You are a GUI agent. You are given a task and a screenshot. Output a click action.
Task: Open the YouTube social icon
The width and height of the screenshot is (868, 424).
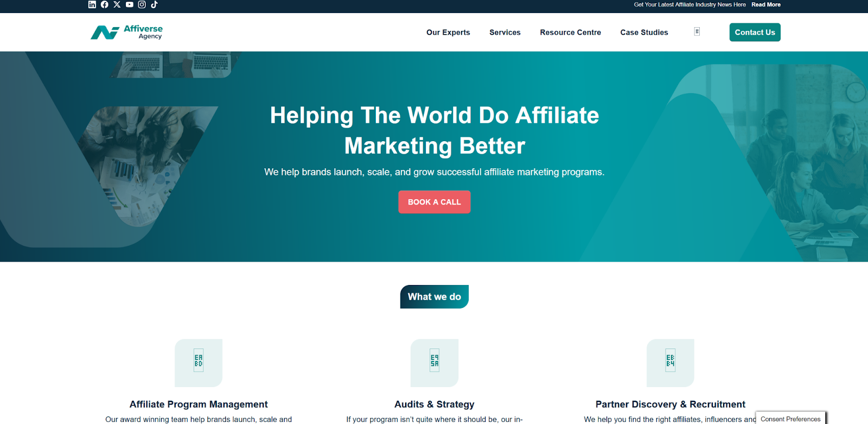tap(130, 4)
